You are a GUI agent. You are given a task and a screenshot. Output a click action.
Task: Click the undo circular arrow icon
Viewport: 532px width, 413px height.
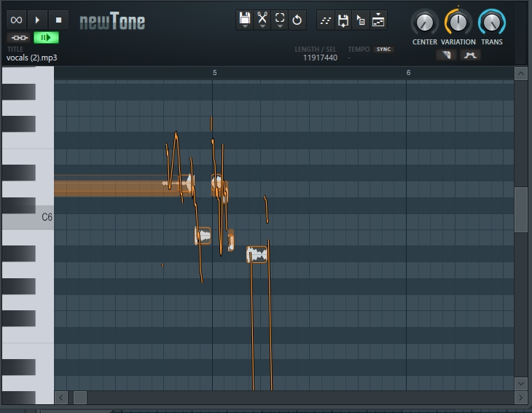(x=297, y=20)
